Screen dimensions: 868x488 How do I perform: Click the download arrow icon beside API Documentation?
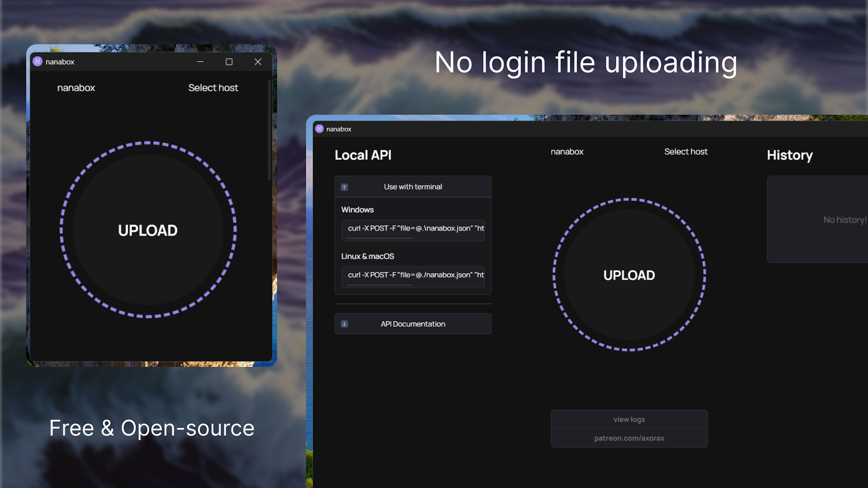pos(345,324)
